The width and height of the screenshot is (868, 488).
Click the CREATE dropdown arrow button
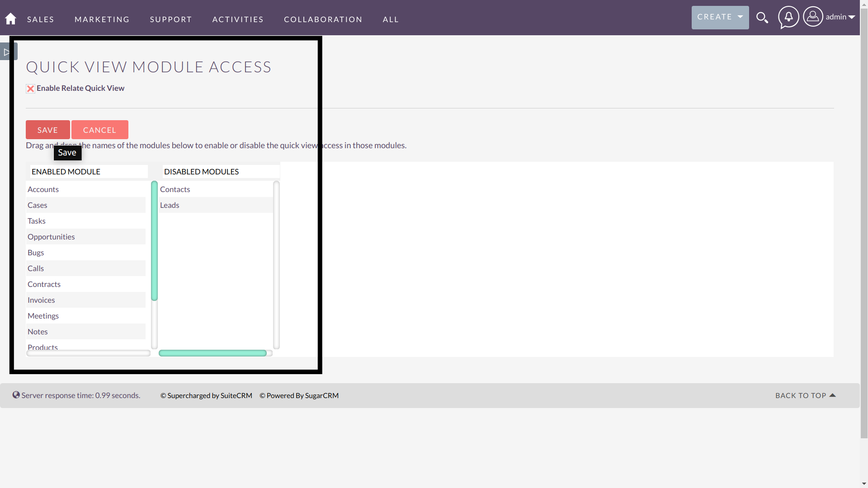741,17
